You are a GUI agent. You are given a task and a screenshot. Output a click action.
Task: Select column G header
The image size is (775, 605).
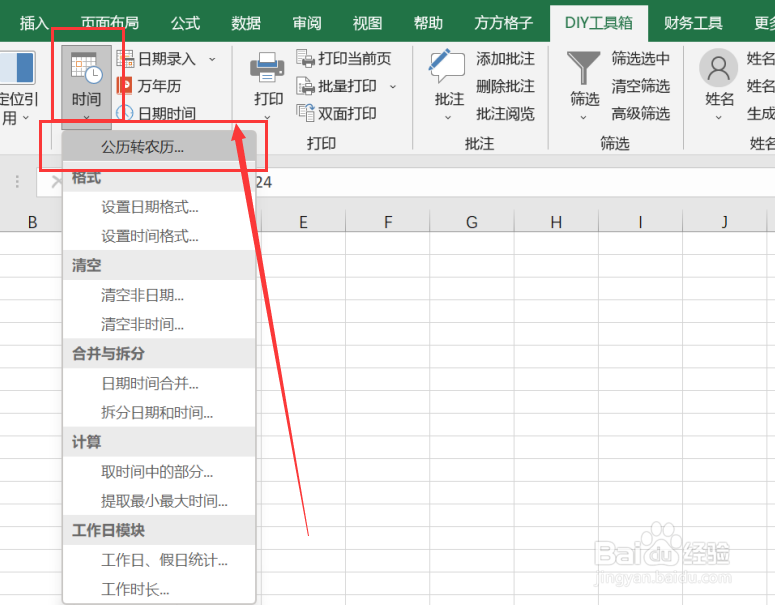pos(472,222)
